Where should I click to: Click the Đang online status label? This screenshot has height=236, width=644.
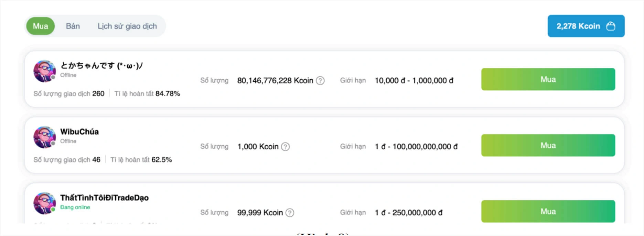point(75,207)
